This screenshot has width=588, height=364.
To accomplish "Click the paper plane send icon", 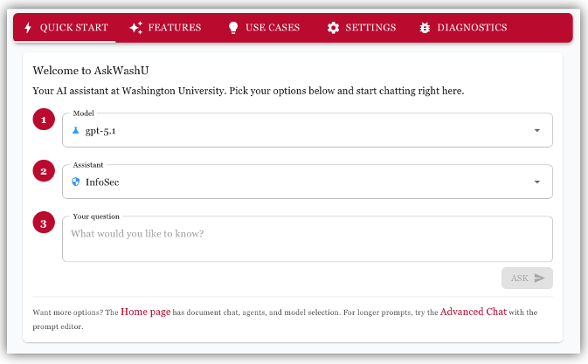I will click(x=540, y=278).
